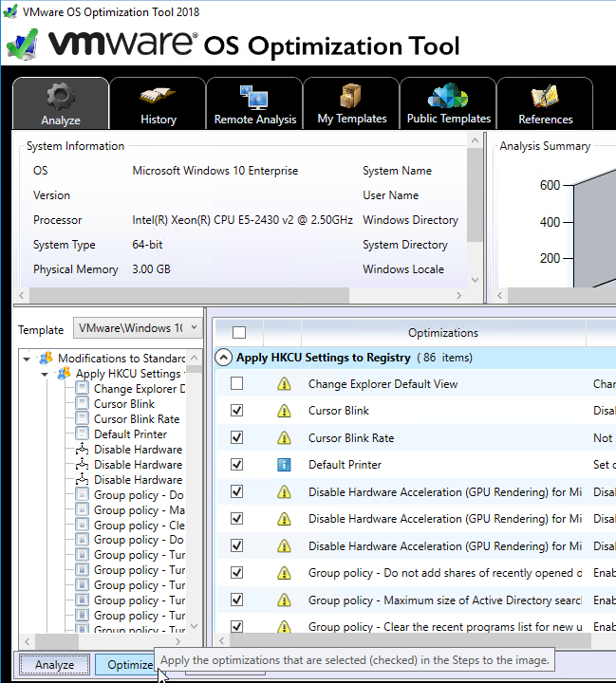This screenshot has height=683, width=616.
Task: Collapse the Apply HKCU Settings to Registry group
Action: pyautogui.click(x=223, y=358)
